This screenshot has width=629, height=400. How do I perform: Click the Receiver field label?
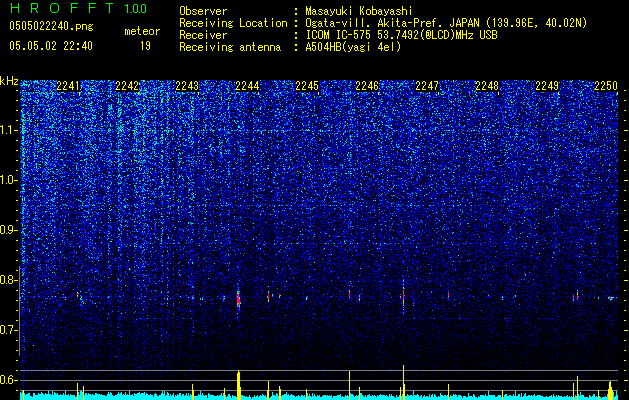[203, 35]
